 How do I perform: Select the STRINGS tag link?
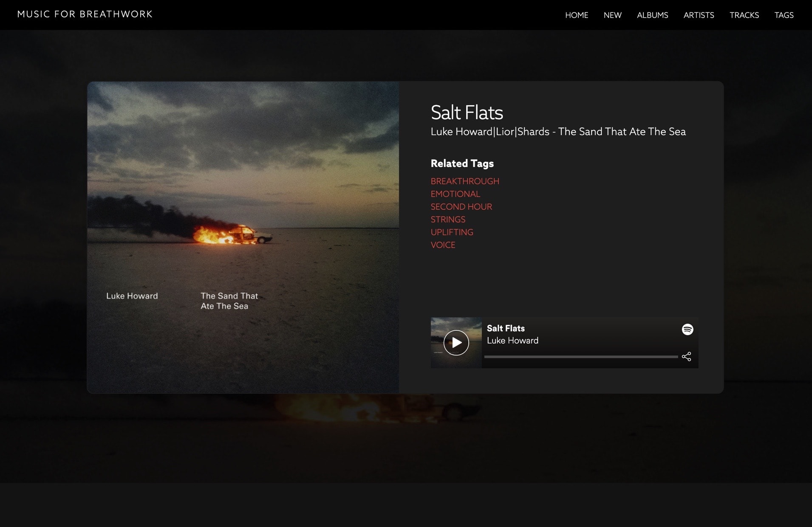(x=448, y=220)
